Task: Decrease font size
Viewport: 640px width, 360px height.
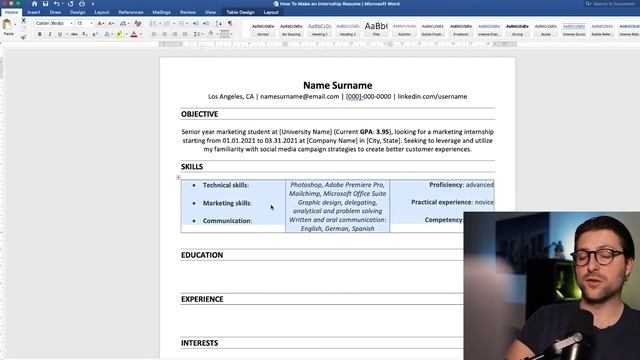Action: pyautogui.click(x=111, y=23)
